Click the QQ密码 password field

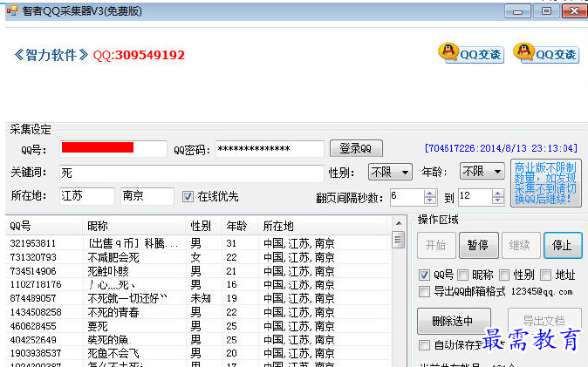click(x=270, y=149)
